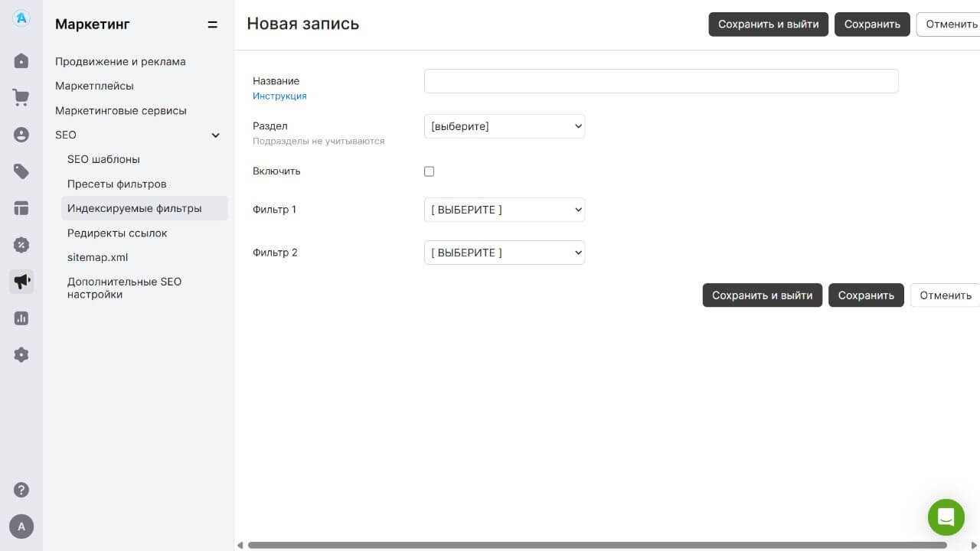Open the marketing megaphone icon
The height and width of the screenshot is (551, 980).
click(x=21, y=282)
